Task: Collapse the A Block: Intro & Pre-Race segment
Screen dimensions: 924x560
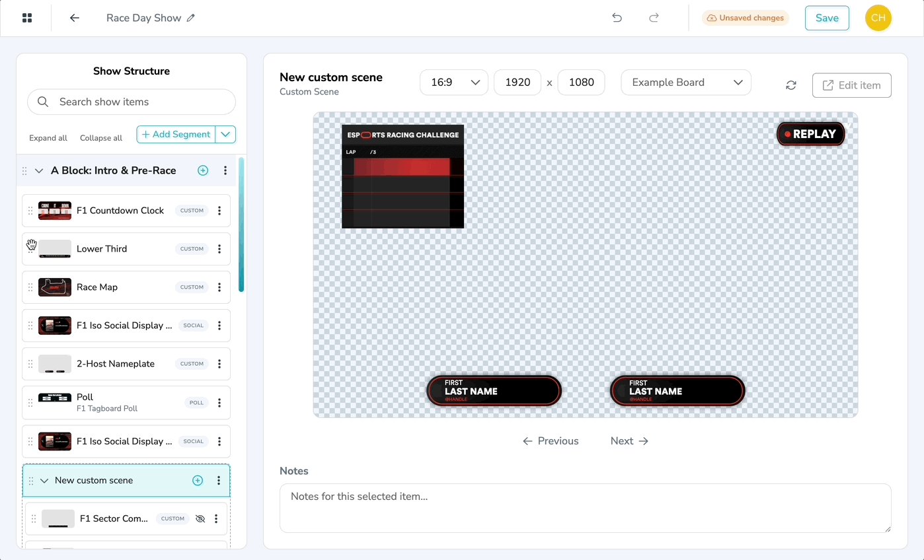Action: (39, 170)
